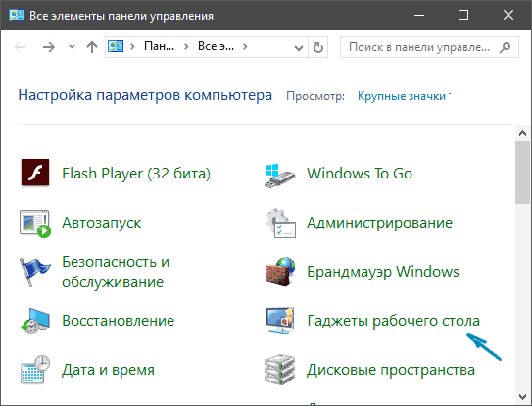
Task: Open Дата и время link
Action: 108,370
